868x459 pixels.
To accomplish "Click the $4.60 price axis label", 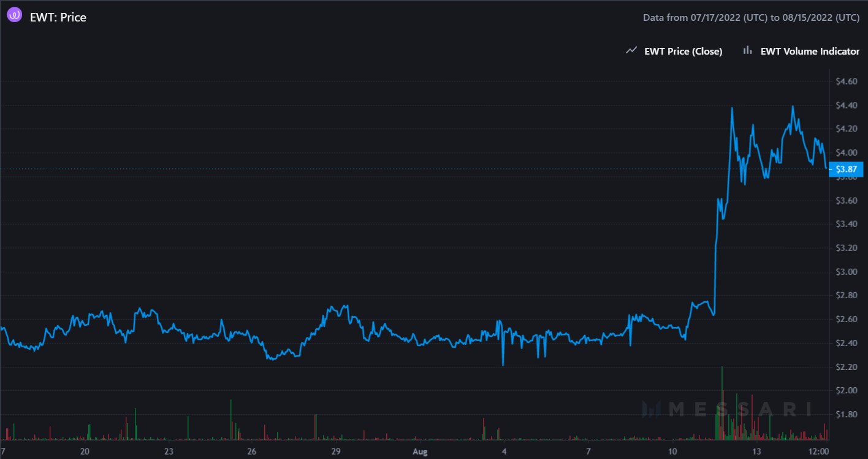I will (x=846, y=81).
